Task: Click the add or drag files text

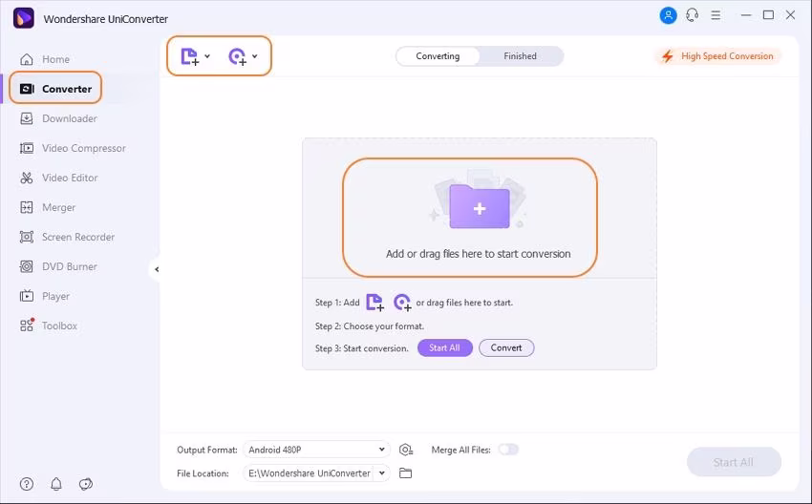Action: pyautogui.click(x=478, y=254)
